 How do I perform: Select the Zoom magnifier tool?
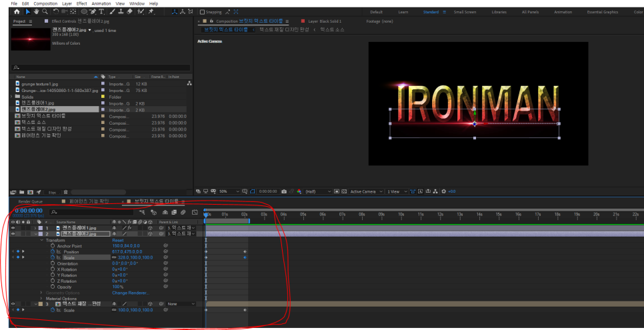point(45,12)
